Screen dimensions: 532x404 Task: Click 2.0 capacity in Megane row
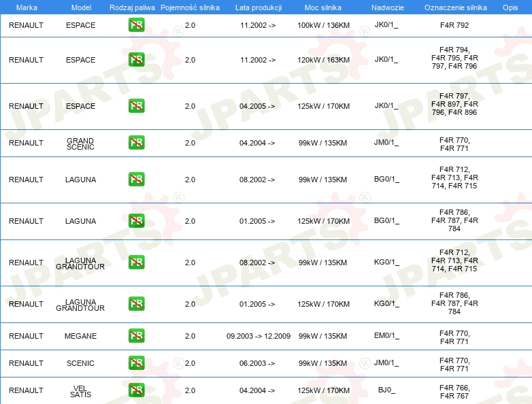click(190, 336)
